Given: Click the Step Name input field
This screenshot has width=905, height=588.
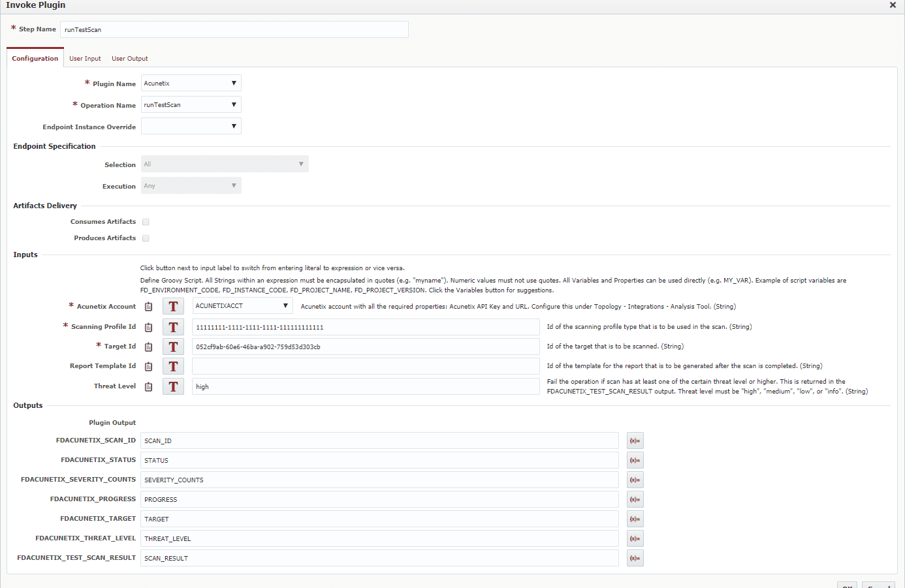Looking at the screenshot, I should (234, 29).
